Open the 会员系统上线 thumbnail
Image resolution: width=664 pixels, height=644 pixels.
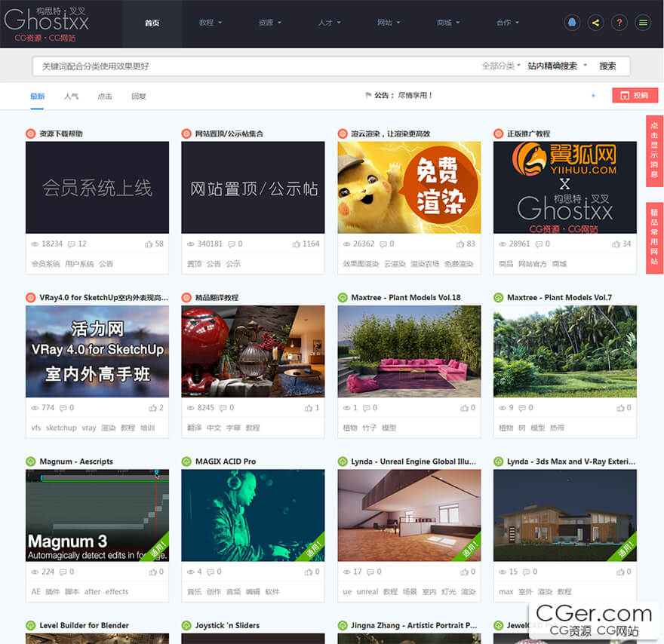tap(97, 188)
